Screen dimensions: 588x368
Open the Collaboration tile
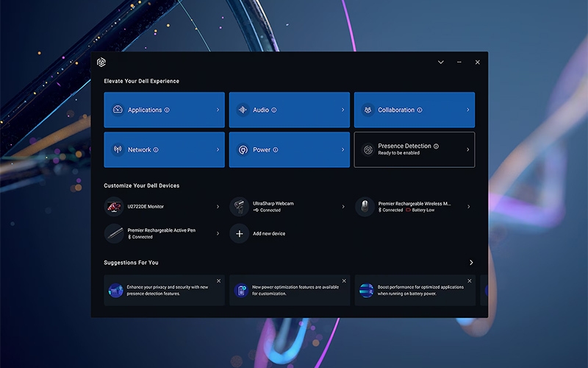[x=414, y=110]
